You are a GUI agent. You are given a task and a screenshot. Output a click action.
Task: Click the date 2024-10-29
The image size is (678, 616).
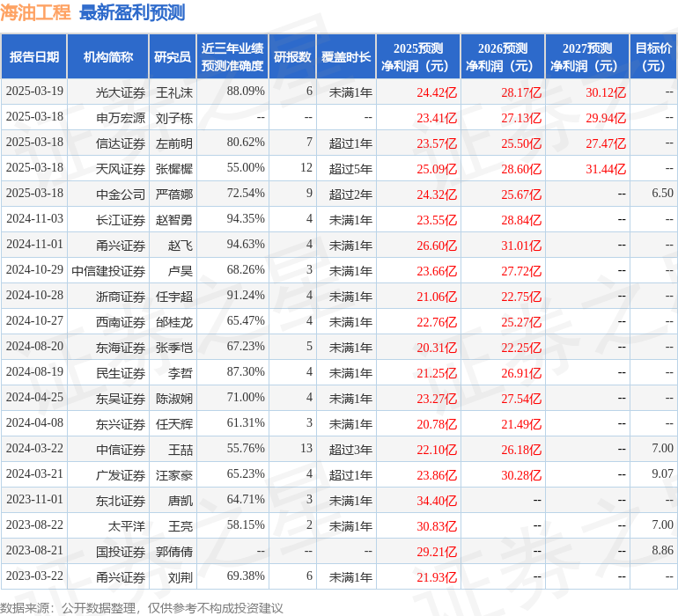coord(34,270)
